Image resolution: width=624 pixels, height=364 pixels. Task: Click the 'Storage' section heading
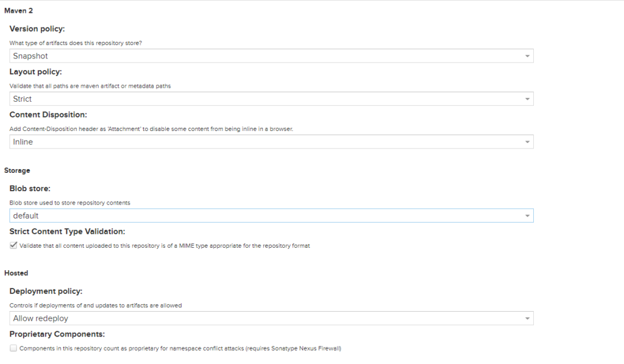click(17, 170)
